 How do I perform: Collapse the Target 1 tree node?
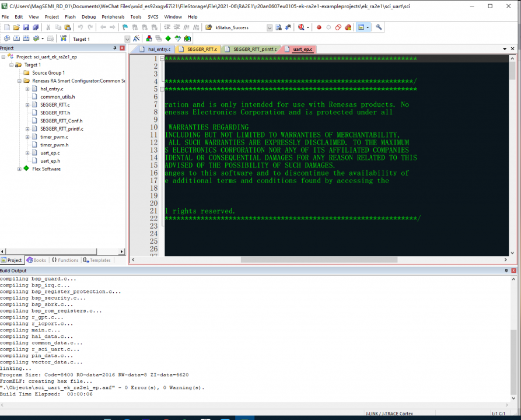[x=11, y=65]
